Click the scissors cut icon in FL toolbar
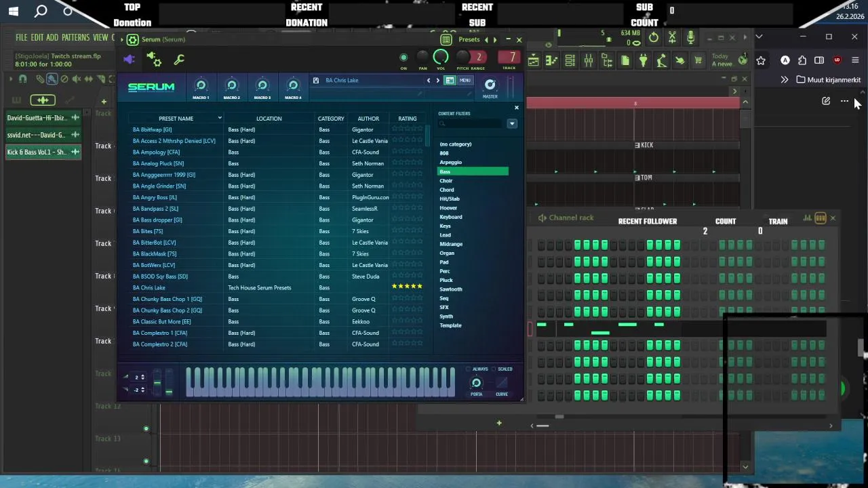The height and width of the screenshot is (488, 868). point(672,38)
